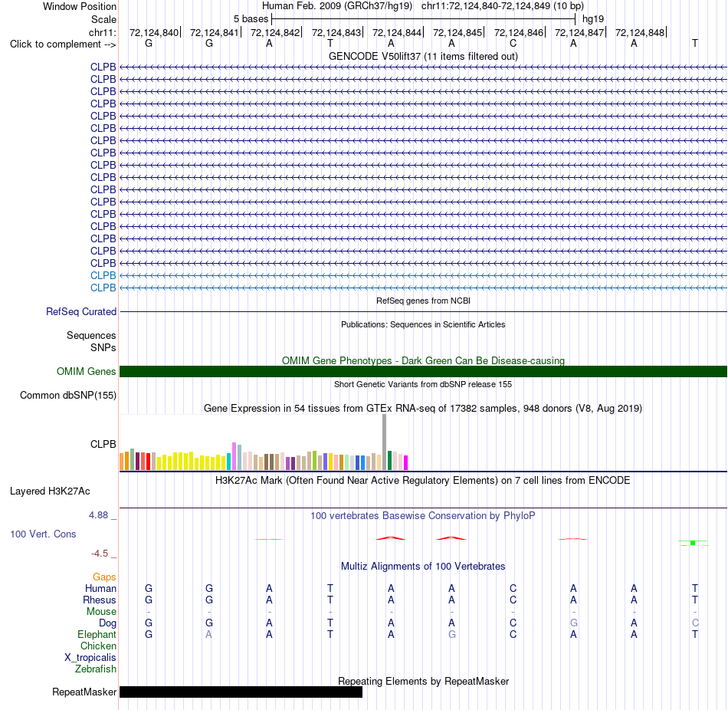728x710 pixels.
Task: Open the 'Multiz Alignments of 100 Vertebrates' title
Action: tap(423, 567)
